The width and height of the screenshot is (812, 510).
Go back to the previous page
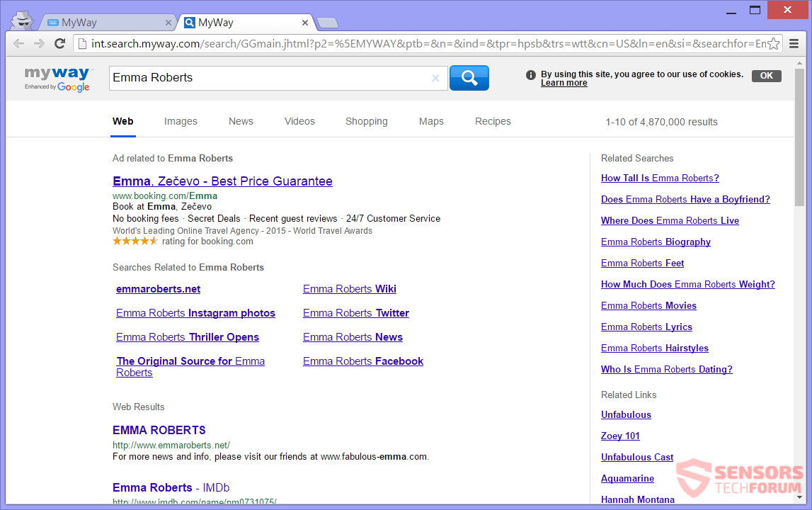tap(18, 43)
